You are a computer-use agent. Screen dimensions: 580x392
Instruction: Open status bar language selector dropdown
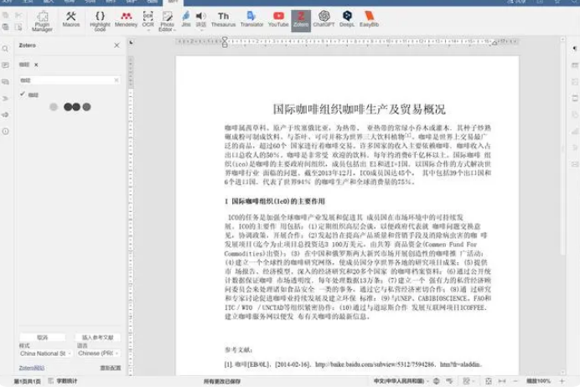tap(401, 381)
